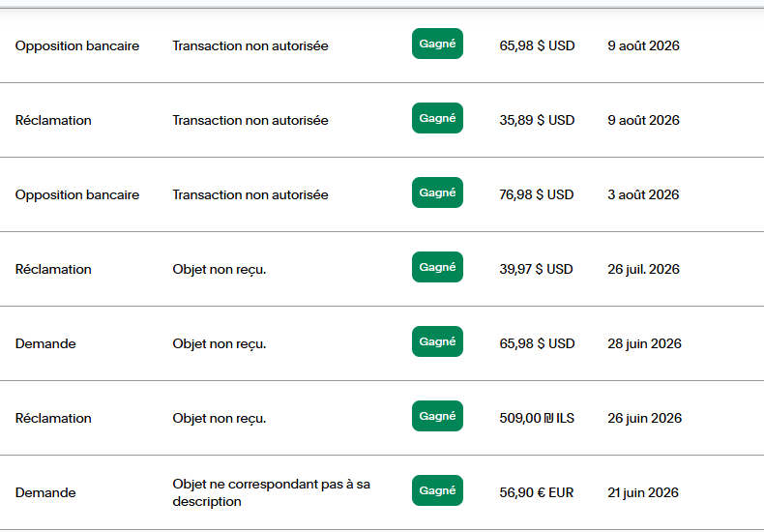
Task: Click the Gagné badge for the 28 juin 2026 case
Action: pos(437,342)
